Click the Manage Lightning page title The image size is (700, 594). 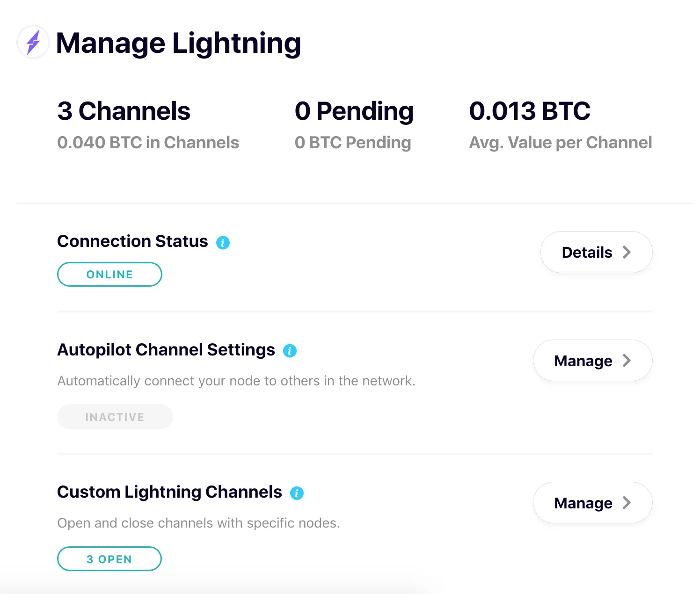point(178,43)
